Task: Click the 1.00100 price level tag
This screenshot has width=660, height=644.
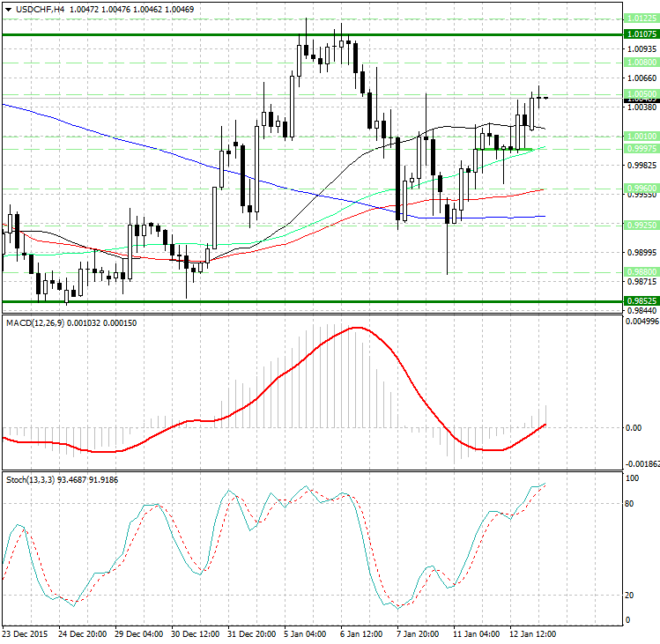Action: point(640,137)
